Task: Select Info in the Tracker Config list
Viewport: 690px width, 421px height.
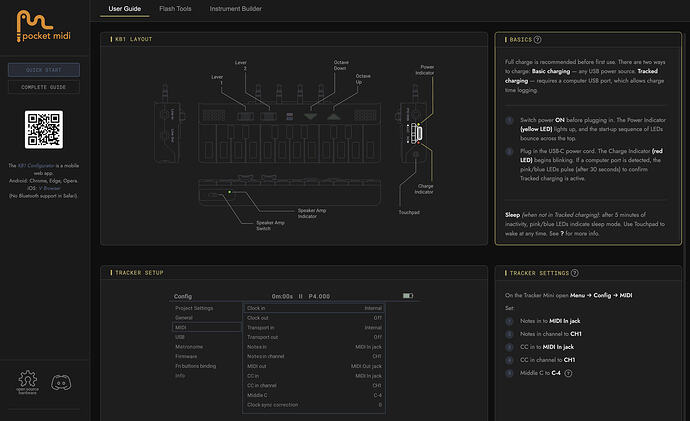Action: click(180, 376)
